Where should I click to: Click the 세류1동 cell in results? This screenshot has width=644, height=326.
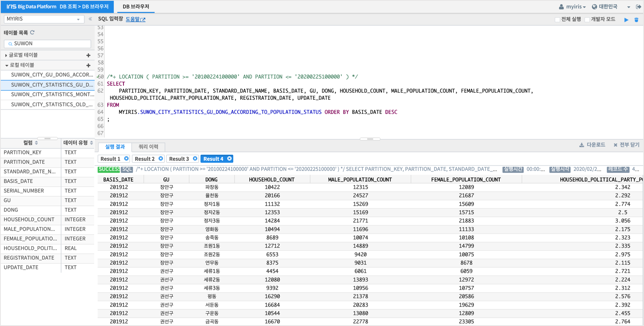(x=212, y=271)
